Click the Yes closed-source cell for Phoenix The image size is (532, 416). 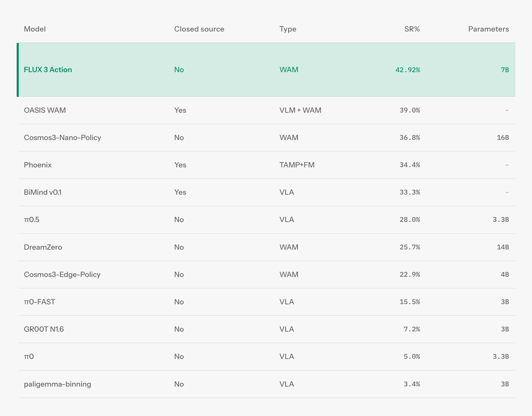click(180, 165)
